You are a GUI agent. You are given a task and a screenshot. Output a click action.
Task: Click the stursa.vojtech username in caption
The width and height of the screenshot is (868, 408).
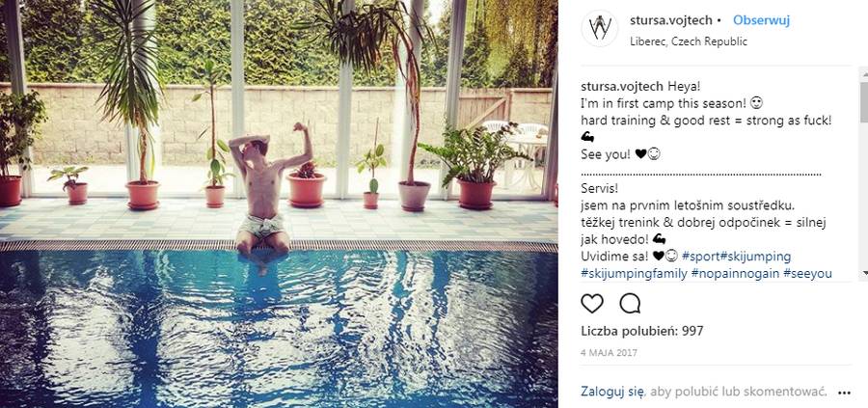pos(622,87)
